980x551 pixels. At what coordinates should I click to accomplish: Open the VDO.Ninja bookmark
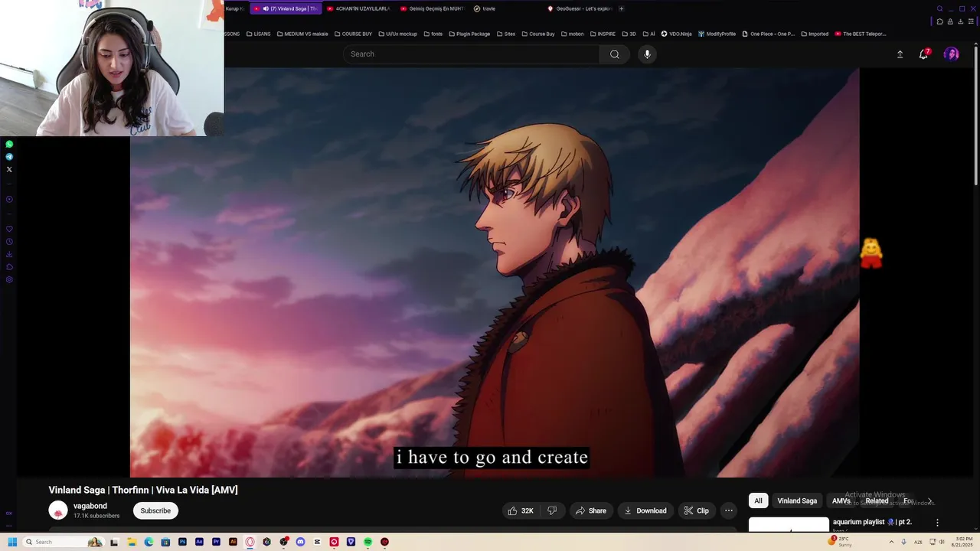[676, 34]
